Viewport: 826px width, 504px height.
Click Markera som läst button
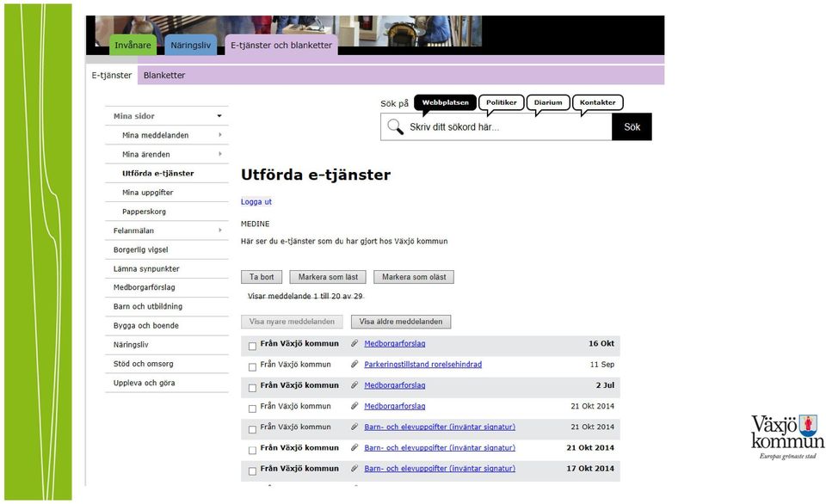(x=328, y=277)
